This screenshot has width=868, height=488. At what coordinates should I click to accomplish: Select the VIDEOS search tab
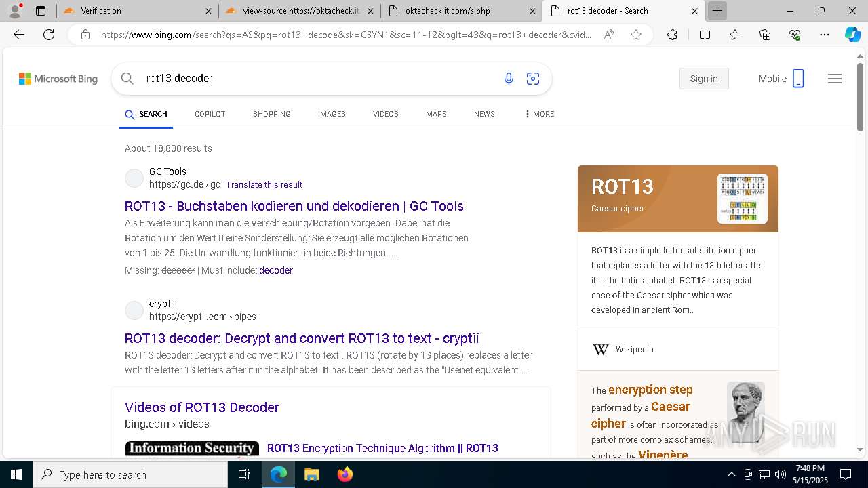[x=386, y=114]
